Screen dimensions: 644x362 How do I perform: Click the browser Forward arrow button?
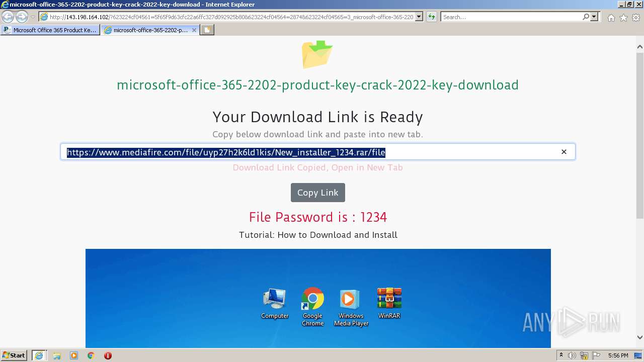[x=22, y=17]
